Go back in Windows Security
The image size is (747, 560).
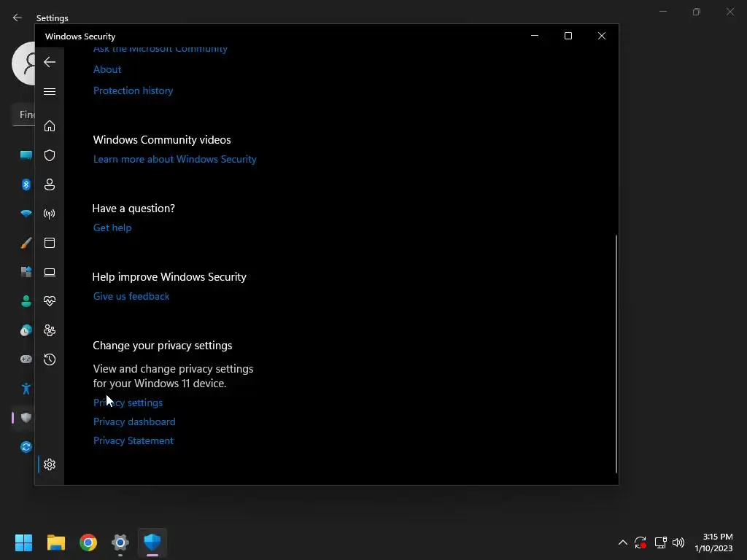click(x=50, y=62)
